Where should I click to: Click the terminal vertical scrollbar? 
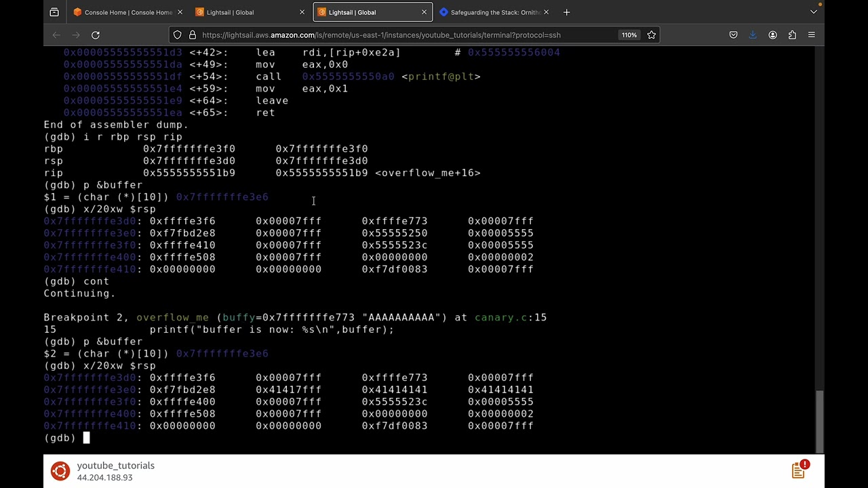point(819,421)
